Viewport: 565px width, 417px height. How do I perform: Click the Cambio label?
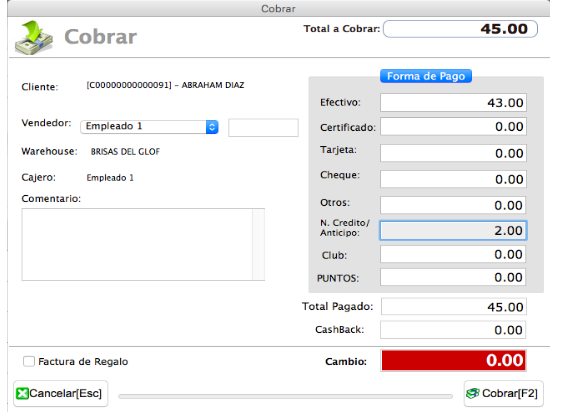(x=346, y=361)
